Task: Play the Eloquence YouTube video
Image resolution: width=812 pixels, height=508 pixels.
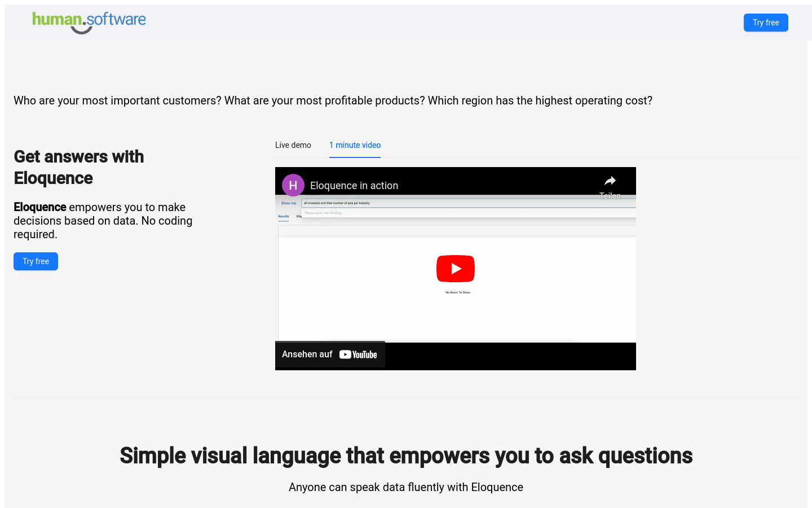Action: point(456,269)
